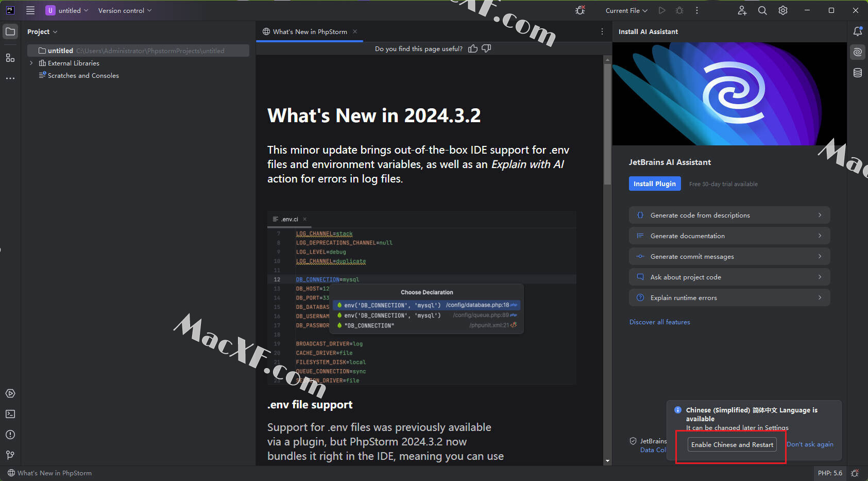Open Current File run configuration dropdown
The image size is (868, 481).
[x=626, y=10]
